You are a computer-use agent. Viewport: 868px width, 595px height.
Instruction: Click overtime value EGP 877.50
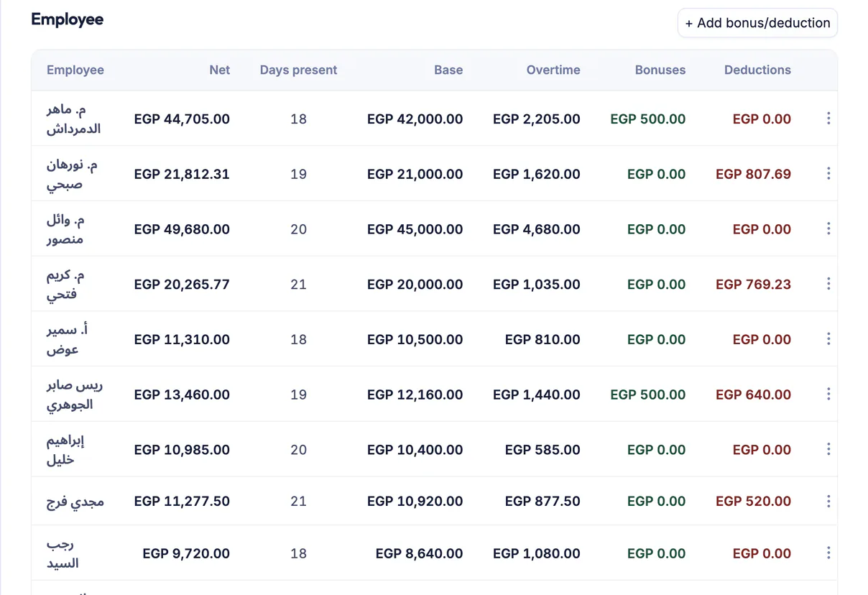pyautogui.click(x=542, y=502)
